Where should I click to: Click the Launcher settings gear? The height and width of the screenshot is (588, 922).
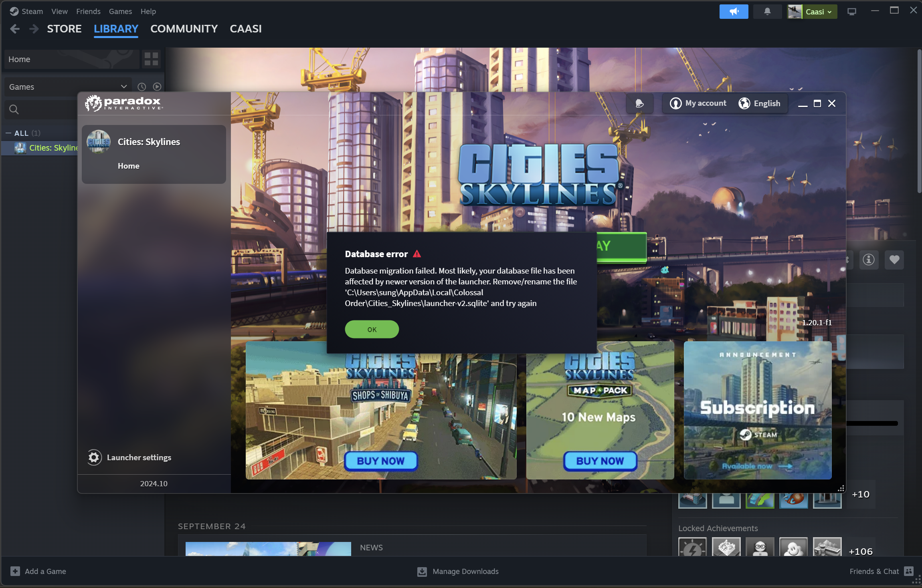(94, 457)
